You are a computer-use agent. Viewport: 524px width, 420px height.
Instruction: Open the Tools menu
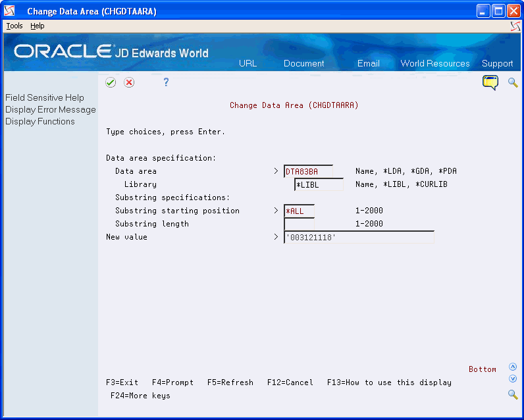(x=14, y=26)
